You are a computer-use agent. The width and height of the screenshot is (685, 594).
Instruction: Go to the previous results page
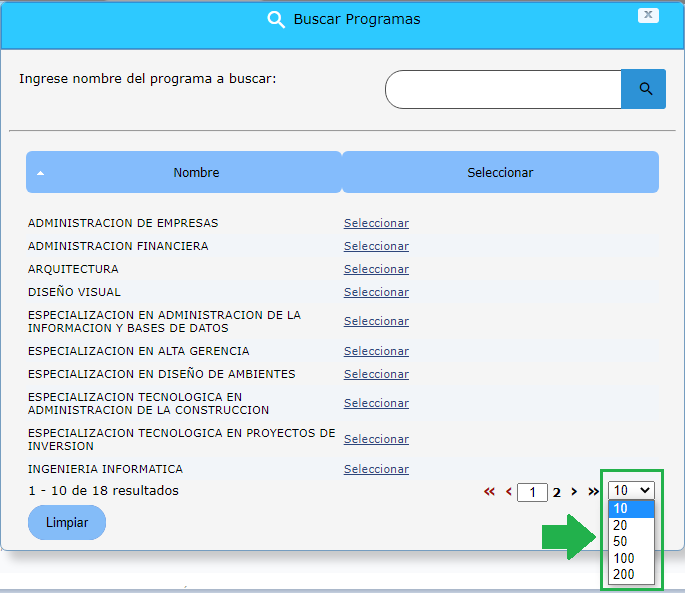tap(508, 492)
